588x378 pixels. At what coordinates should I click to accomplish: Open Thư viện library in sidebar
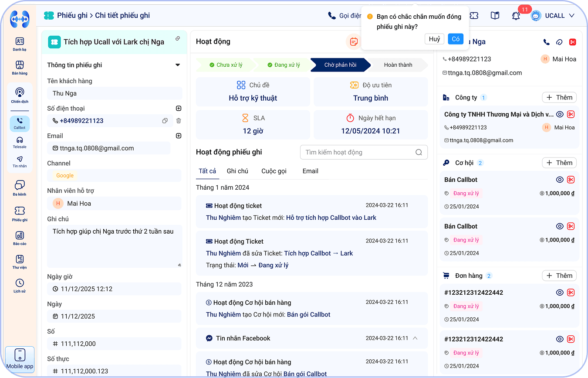click(20, 261)
